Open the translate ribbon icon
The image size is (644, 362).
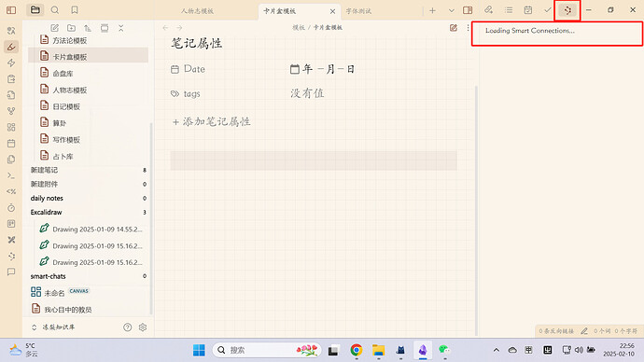click(11, 31)
